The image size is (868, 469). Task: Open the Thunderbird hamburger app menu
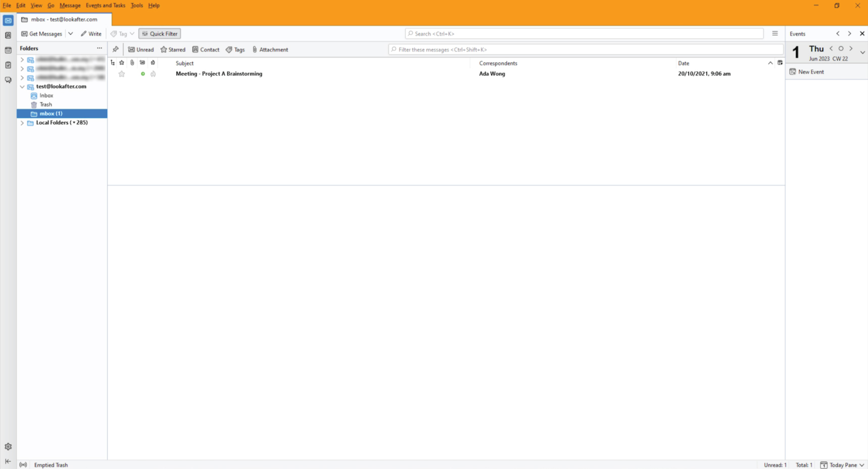(775, 34)
